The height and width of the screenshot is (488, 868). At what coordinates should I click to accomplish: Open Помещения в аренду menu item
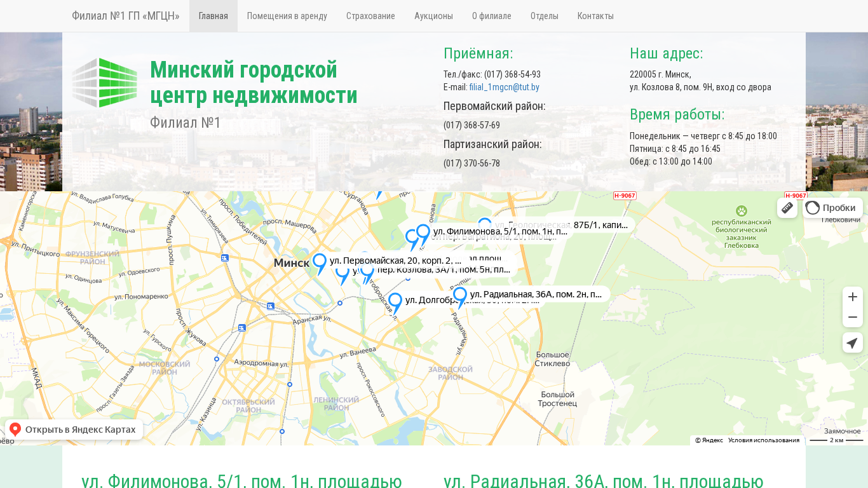(x=287, y=16)
